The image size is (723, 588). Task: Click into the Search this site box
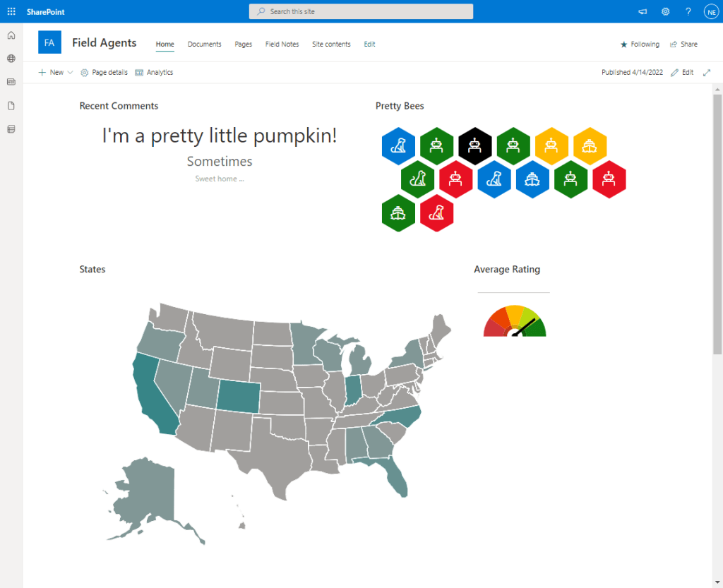point(361,11)
